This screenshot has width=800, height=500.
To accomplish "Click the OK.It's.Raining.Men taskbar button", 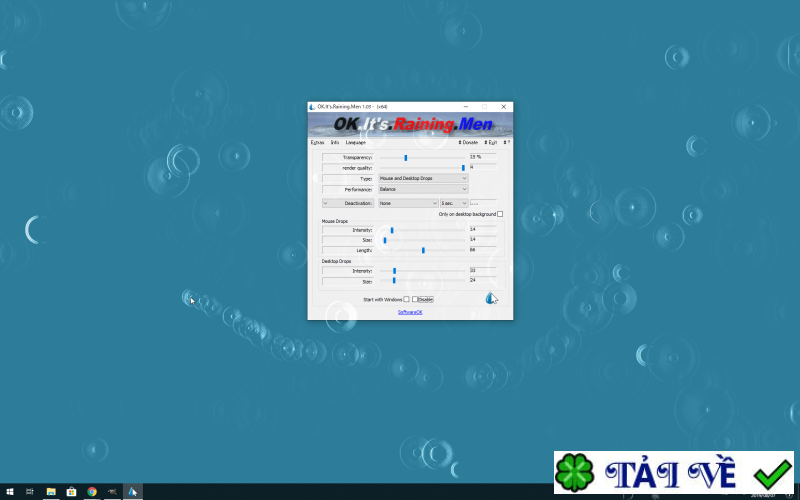I will pos(133,492).
